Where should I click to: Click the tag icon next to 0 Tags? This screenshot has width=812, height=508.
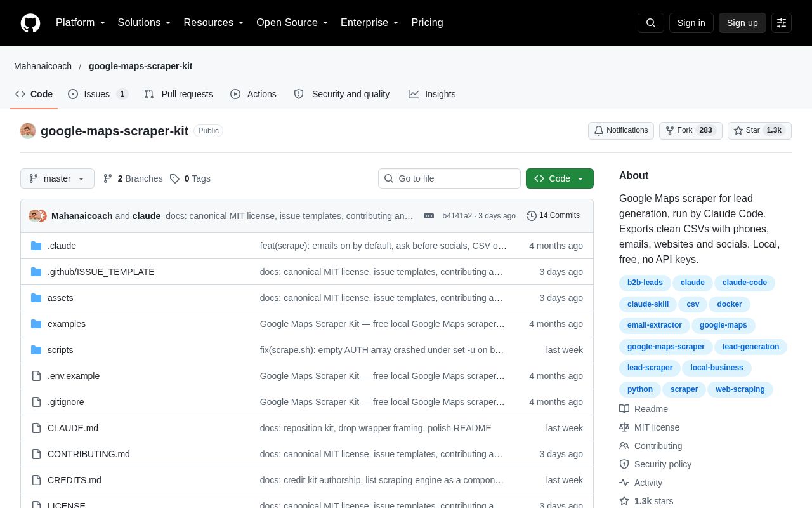point(174,178)
